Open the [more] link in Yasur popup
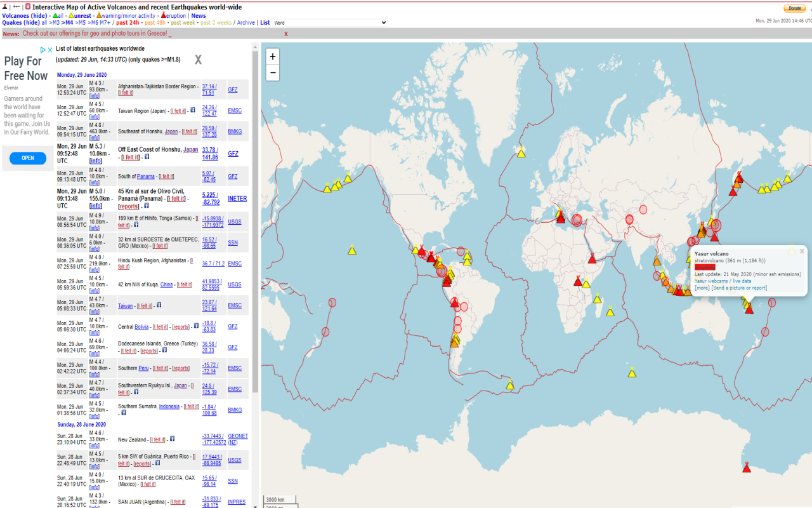 (702, 288)
